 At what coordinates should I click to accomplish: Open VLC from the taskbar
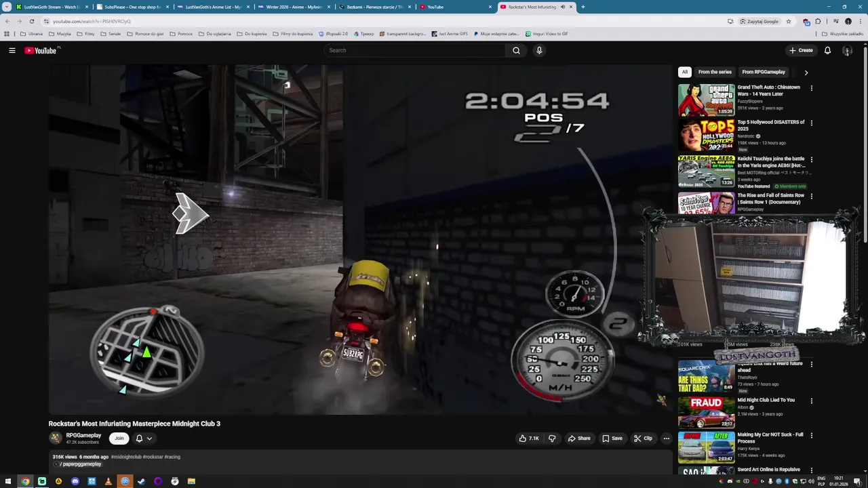click(108, 481)
